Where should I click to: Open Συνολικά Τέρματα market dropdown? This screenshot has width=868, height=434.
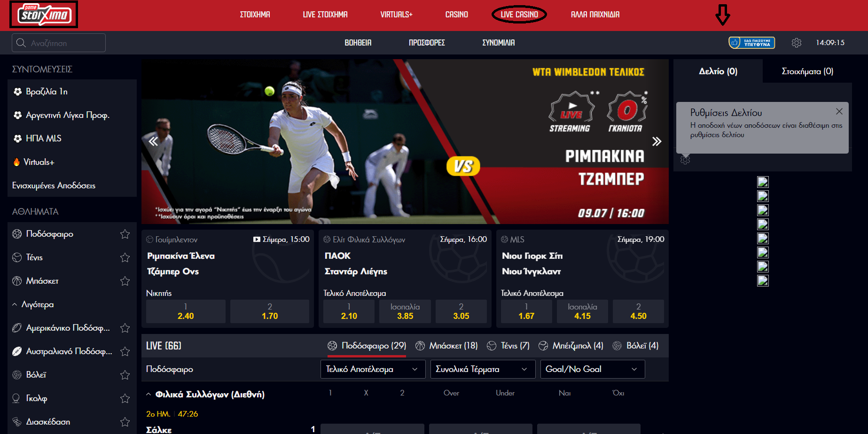click(483, 369)
